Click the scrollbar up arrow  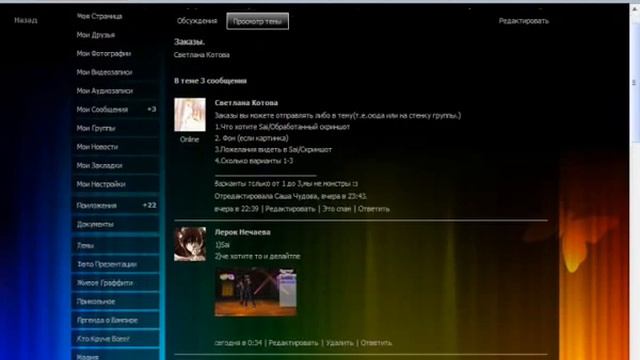click(635, 9)
